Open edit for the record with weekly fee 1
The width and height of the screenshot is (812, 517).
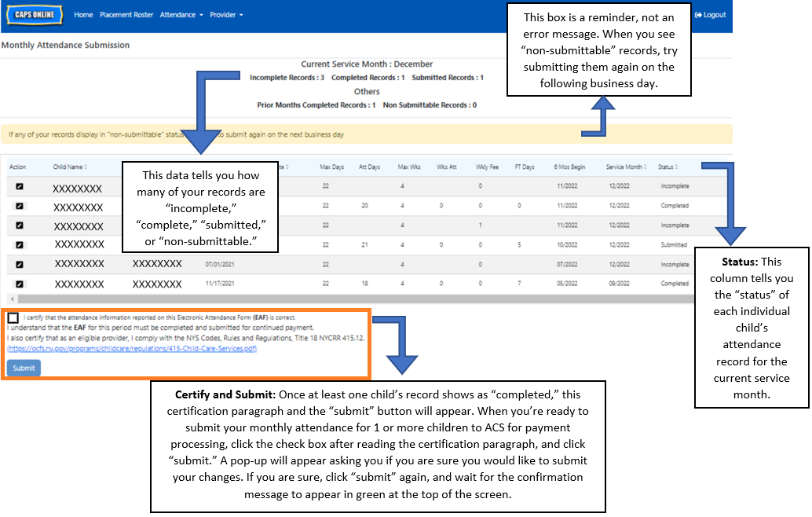(20, 225)
